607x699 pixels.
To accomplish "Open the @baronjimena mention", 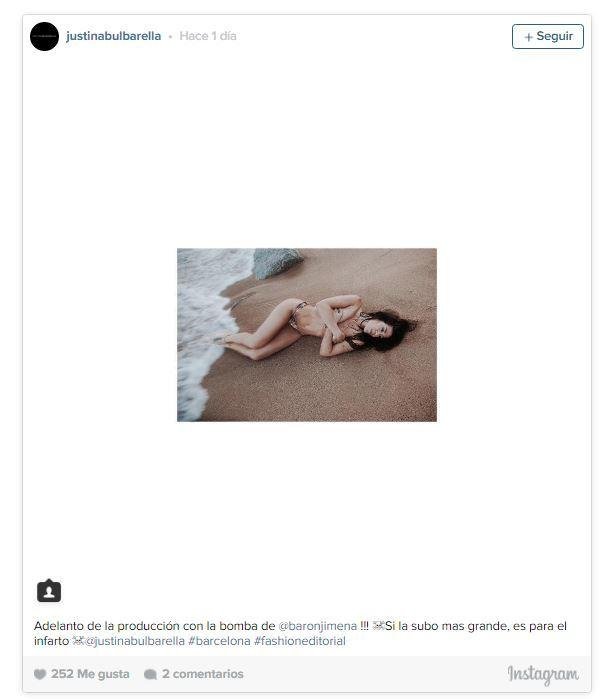I will pos(317,626).
